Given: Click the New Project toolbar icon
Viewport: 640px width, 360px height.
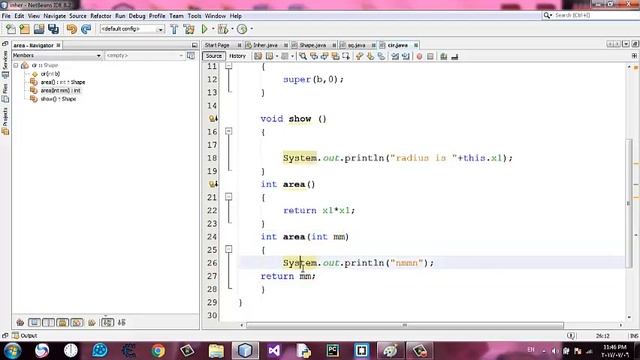Looking at the screenshot, I should pos(25,29).
